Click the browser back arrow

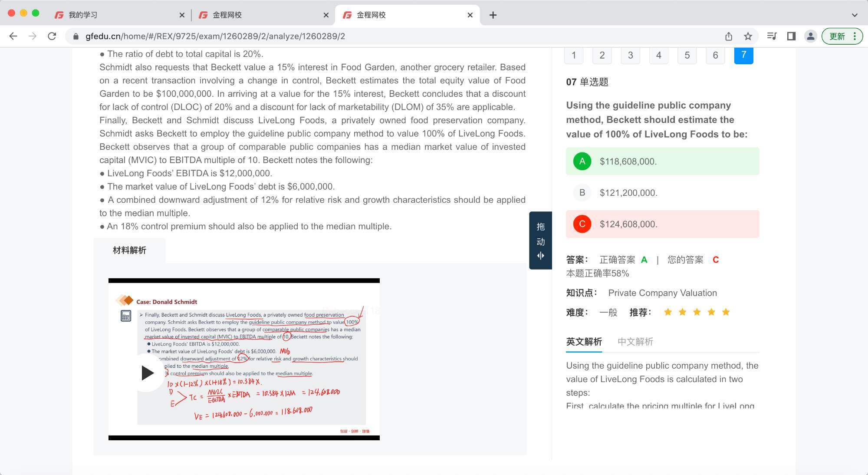(13, 36)
